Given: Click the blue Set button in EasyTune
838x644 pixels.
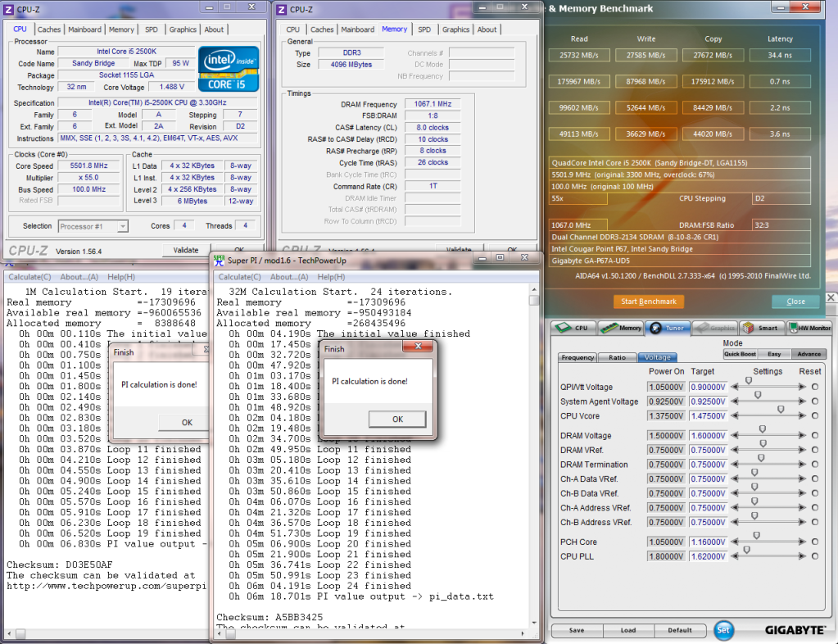Looking at the screenshot, I should click(723, 630).
